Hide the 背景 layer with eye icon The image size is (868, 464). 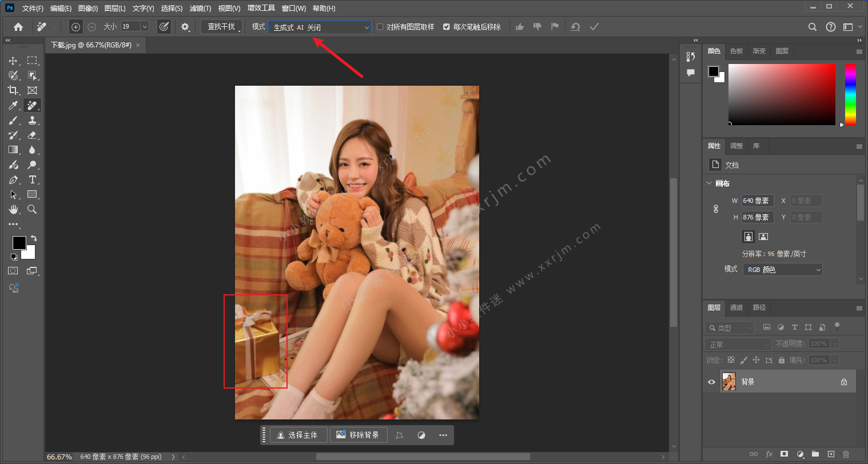pos(711,382)
